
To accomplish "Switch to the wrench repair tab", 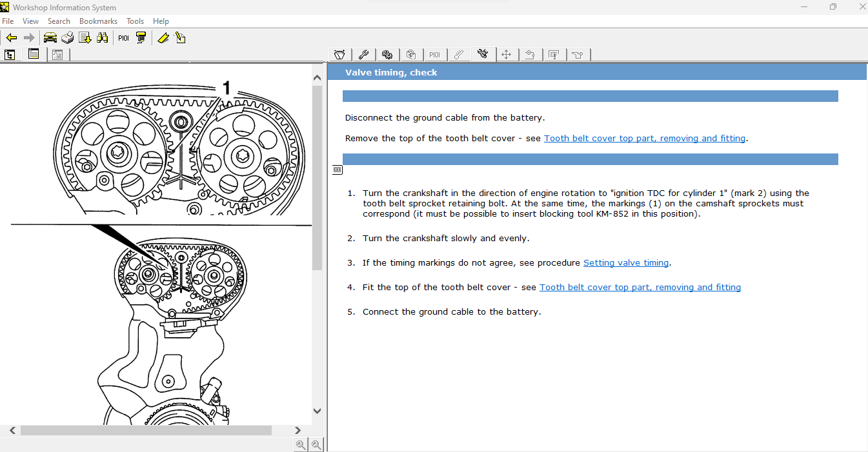I will point(363,55).
